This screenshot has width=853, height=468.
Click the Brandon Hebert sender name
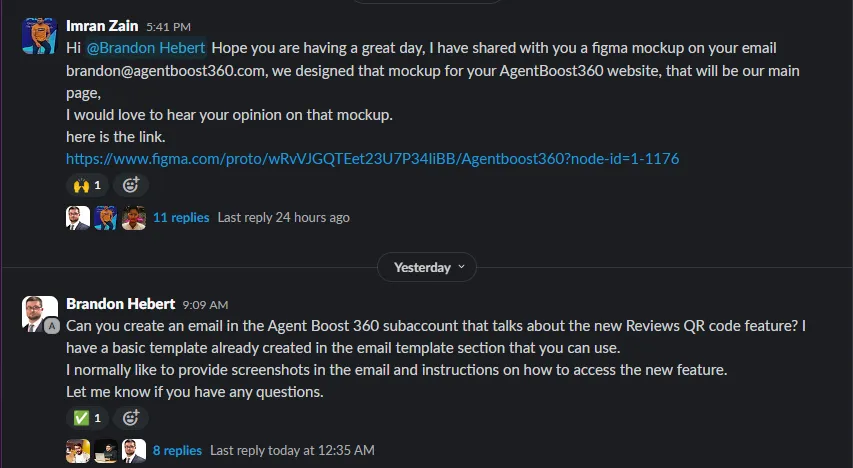pos(120,303)
